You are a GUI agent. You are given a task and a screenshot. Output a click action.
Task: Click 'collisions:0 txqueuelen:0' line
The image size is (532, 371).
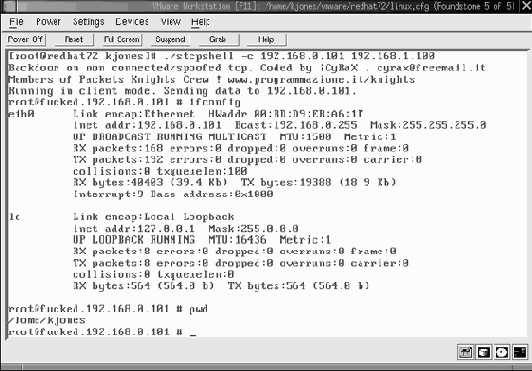tap(154, 274)
